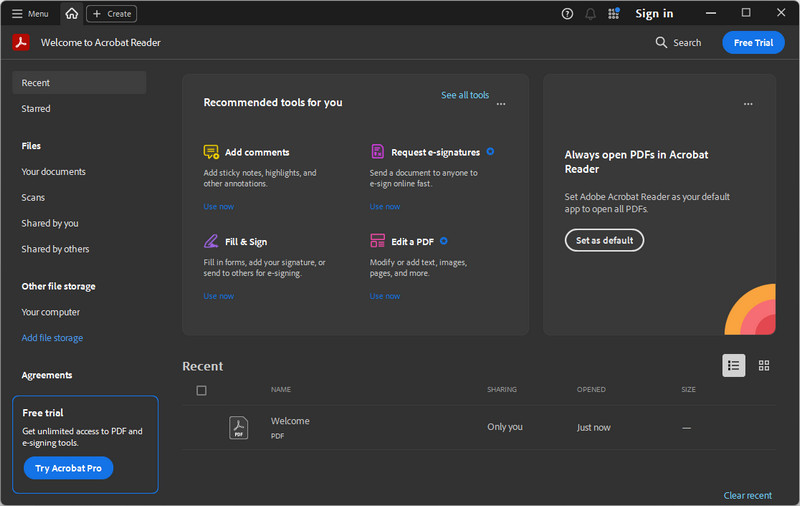Open the Welcome file name
Viewport: 800px width, 506px height.
point(290,421)
